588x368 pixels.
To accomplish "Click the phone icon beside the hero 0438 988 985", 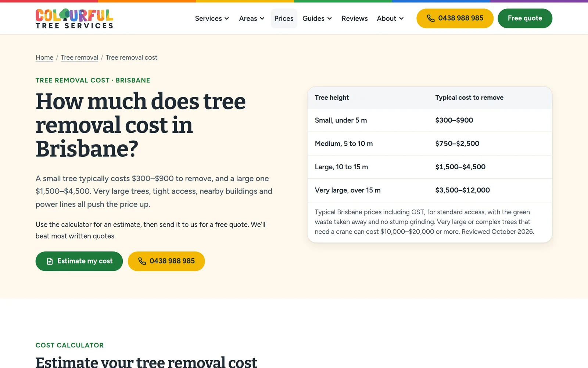I will 142,261.
